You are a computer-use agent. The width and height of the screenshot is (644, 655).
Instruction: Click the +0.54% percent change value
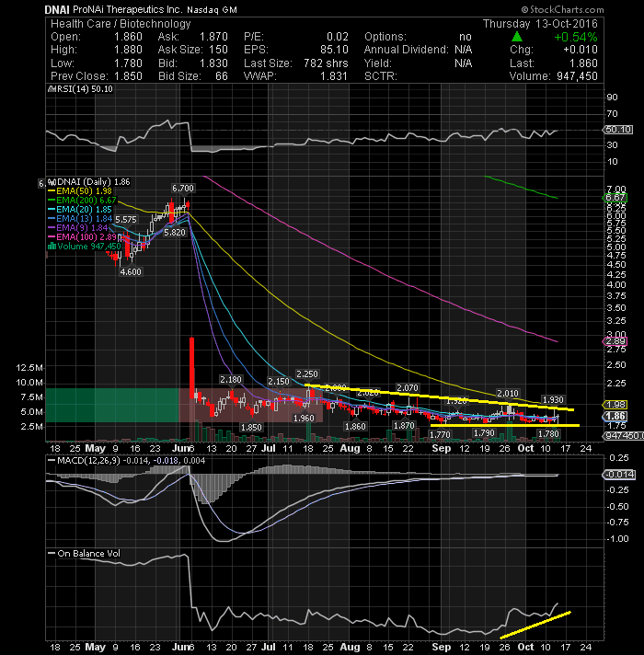tap(576, 37)
